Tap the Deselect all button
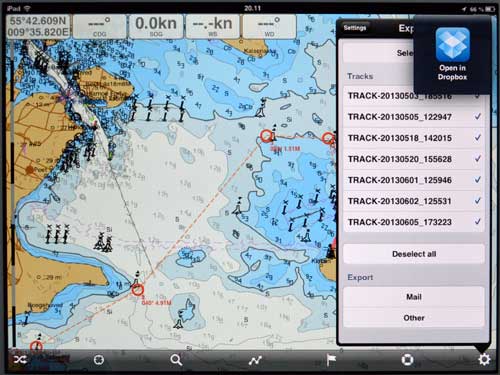This screenshot has width=500, height=375. [414, 254]
